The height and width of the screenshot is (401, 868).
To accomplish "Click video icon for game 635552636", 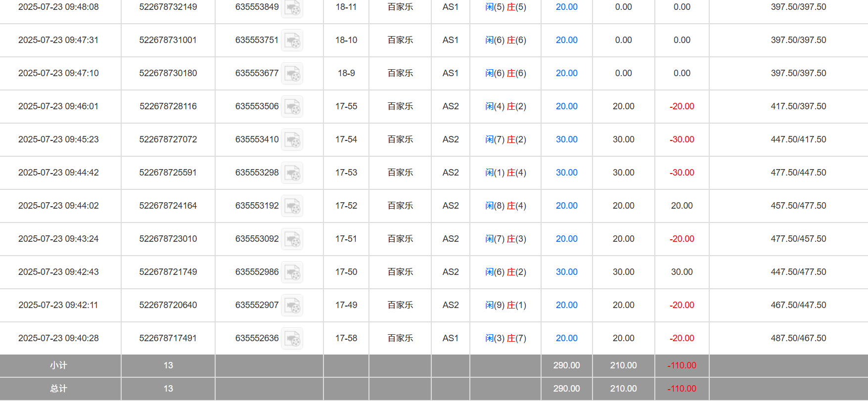I will (292, 339).
